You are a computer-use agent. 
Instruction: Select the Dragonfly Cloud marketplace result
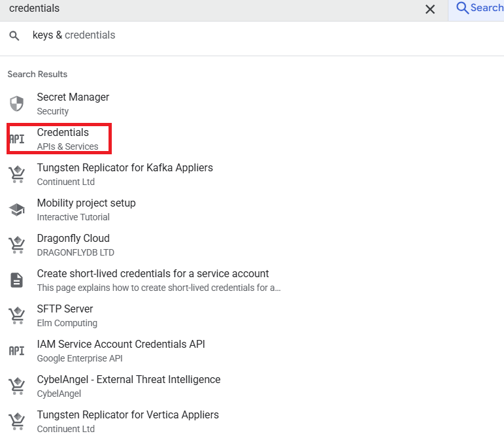coord(73,239)
